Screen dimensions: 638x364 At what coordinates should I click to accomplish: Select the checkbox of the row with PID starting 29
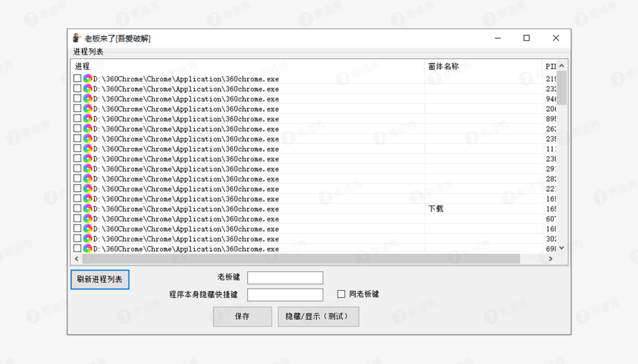click(77, 168)
